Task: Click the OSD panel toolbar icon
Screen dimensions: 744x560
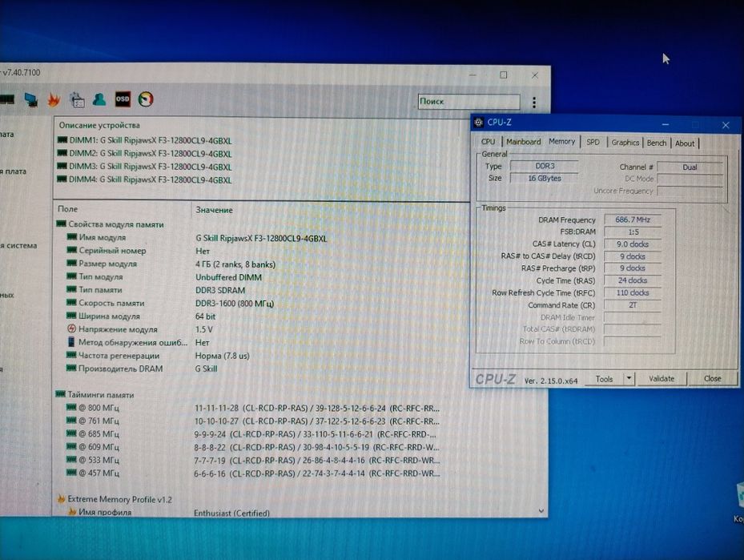Action: click(123, 99)
